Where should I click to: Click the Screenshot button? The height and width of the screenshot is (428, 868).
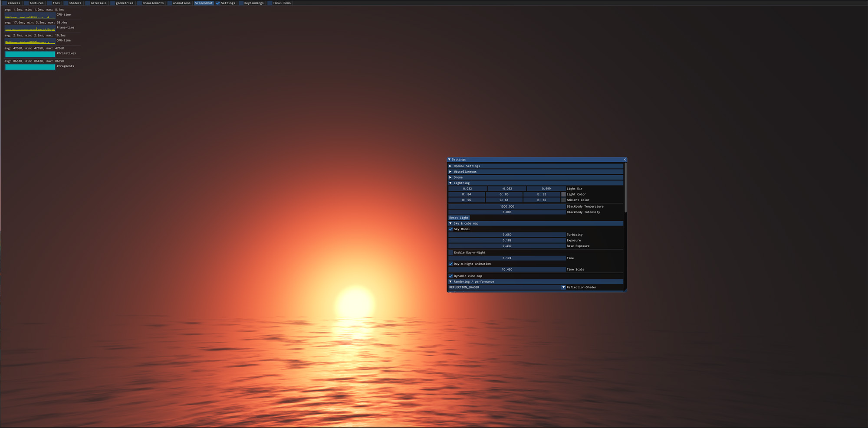coord(204,3)
